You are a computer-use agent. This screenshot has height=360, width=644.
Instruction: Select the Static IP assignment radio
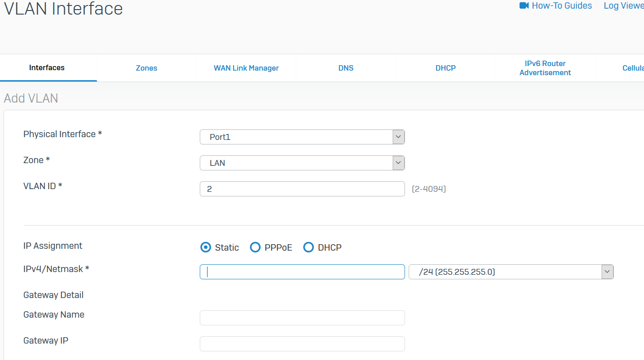coord(206,247)
